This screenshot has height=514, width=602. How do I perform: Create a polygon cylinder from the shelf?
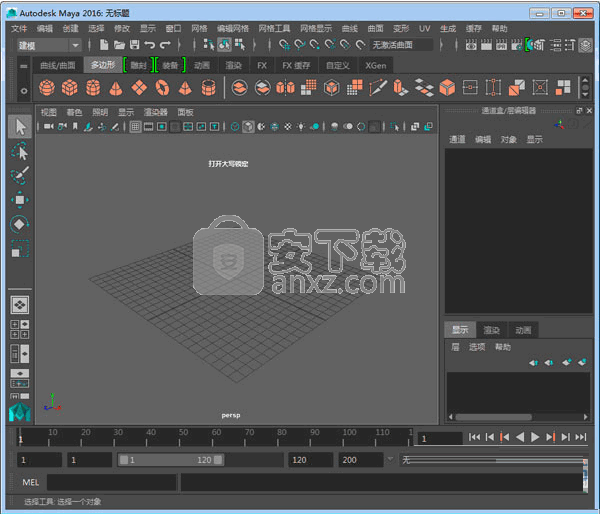tap(93, 88)
